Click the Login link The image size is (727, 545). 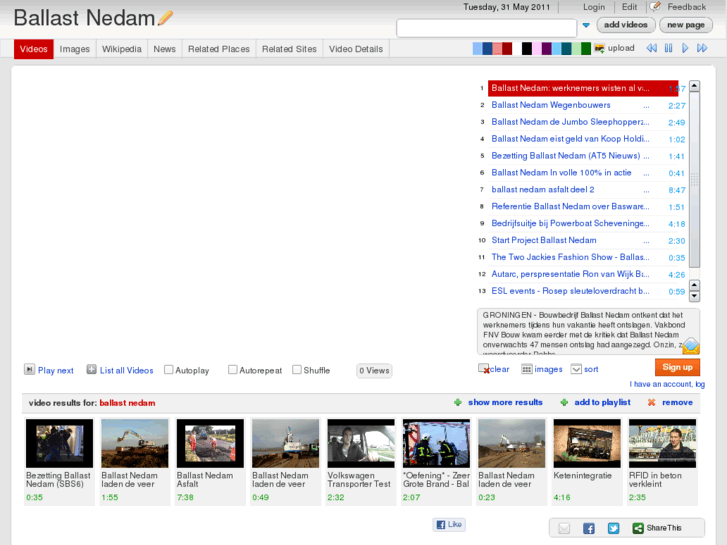(594, 7)
